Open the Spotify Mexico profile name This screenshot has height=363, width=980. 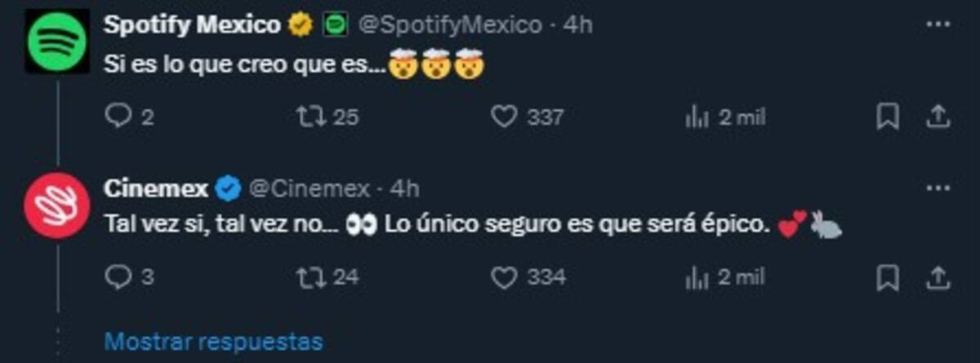click(192, 25)
